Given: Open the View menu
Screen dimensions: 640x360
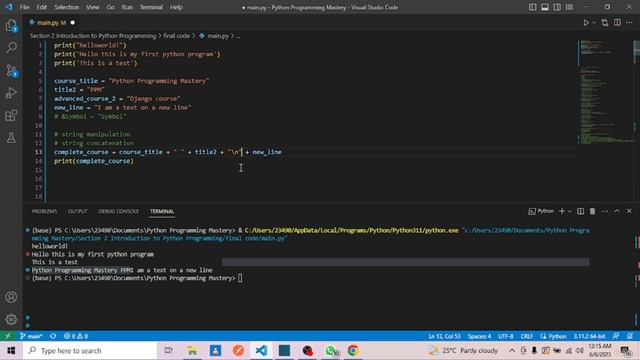Looking at the screenshot, I should (93, 7).
